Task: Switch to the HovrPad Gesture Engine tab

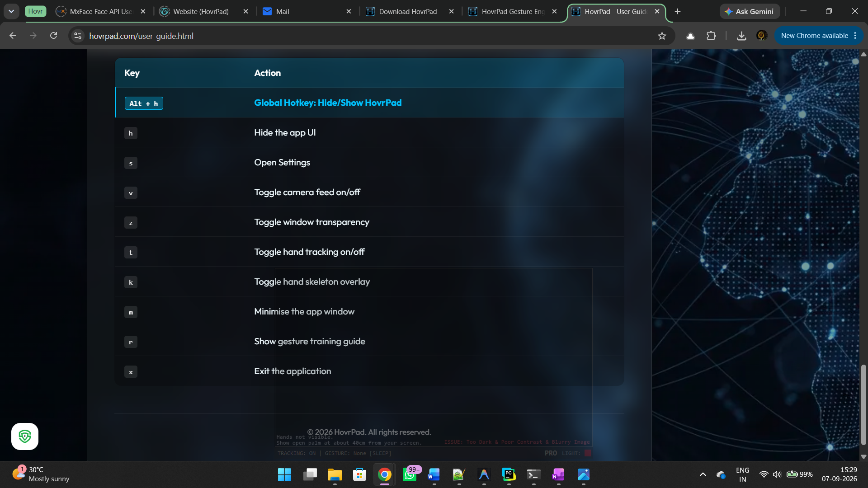Action: [x=513, y=11]
